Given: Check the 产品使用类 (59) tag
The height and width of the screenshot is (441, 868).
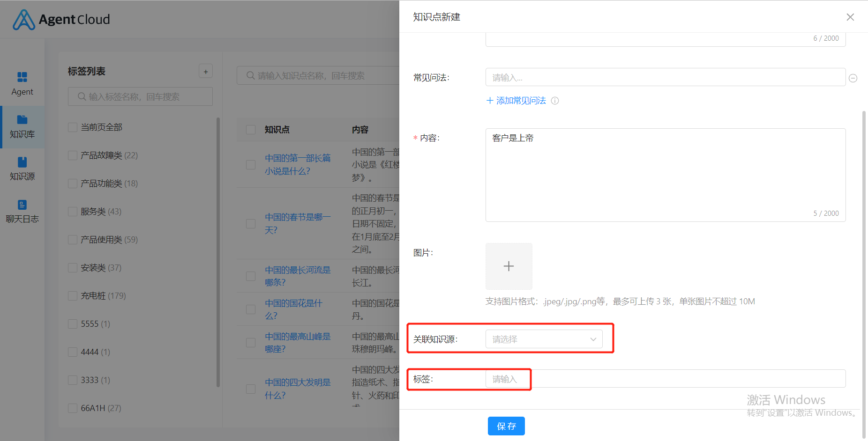Looking at the screenshot, I should click(73, 240).
